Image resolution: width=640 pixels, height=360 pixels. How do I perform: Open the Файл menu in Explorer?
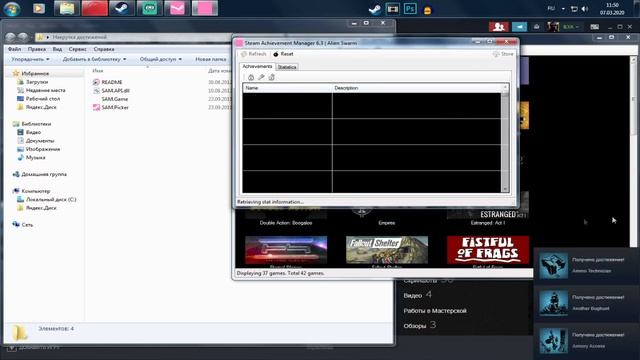[x=14, y=49]
